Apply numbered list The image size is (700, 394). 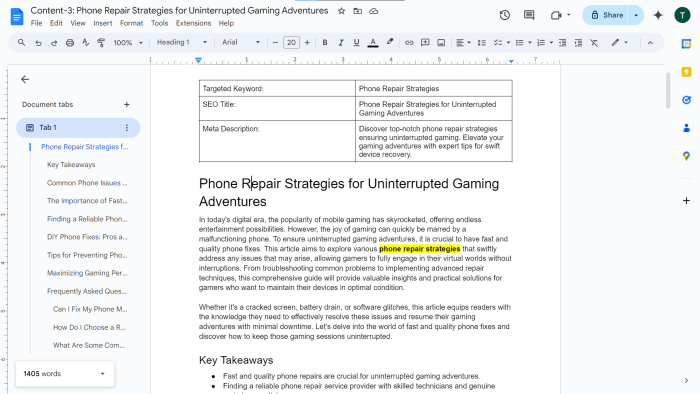pyautogui.click(x=541, y=42)
